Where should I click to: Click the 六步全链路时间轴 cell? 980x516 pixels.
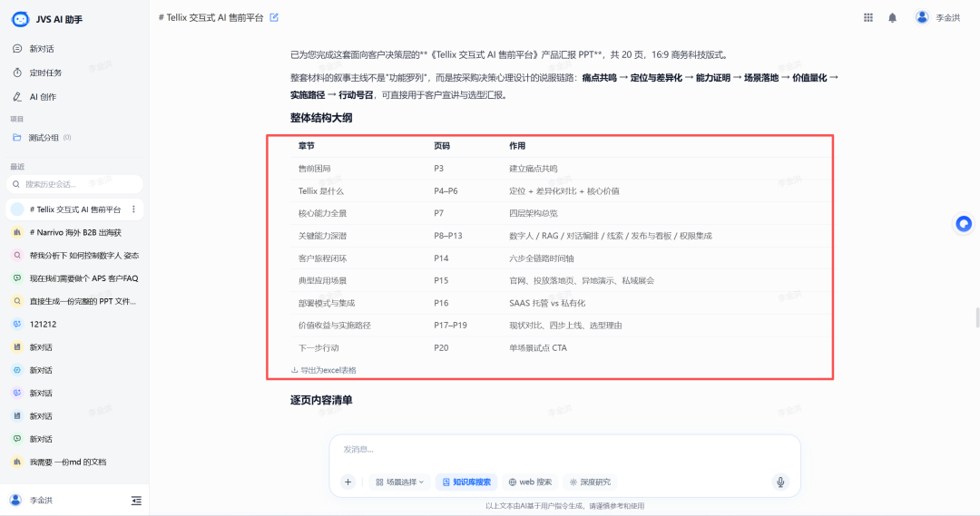(x=541, y=258)
